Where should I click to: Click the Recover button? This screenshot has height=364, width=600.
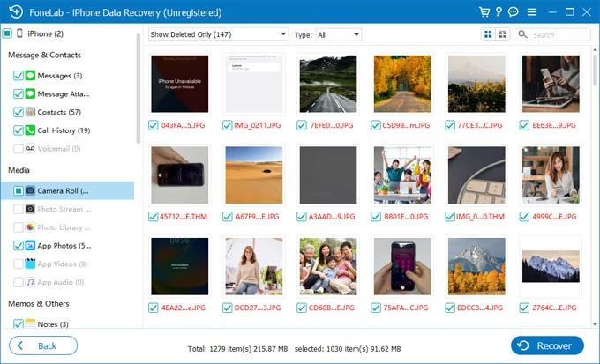tap(547, 345)
